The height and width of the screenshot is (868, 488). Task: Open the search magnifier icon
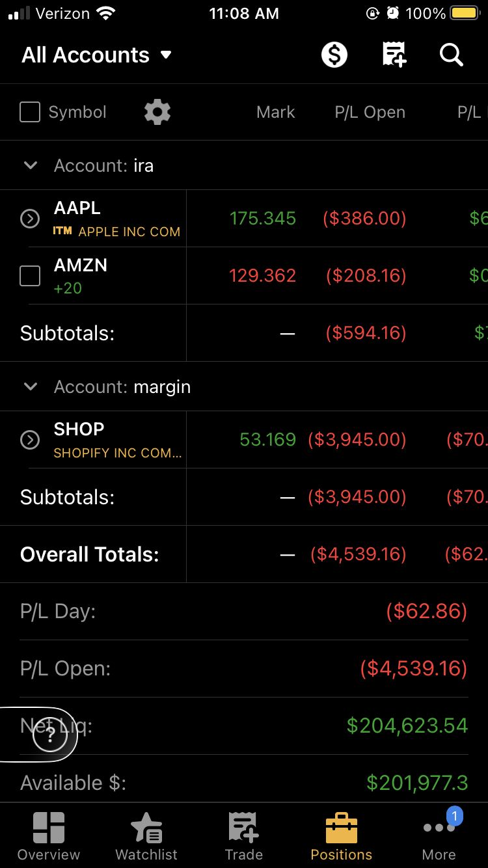[451, 55]
